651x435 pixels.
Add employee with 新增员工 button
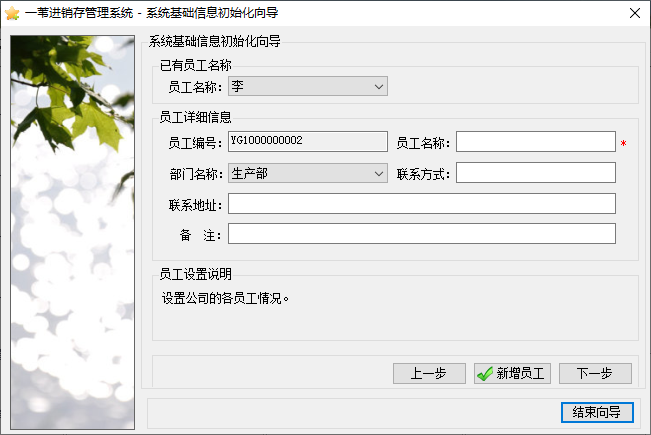512,374
